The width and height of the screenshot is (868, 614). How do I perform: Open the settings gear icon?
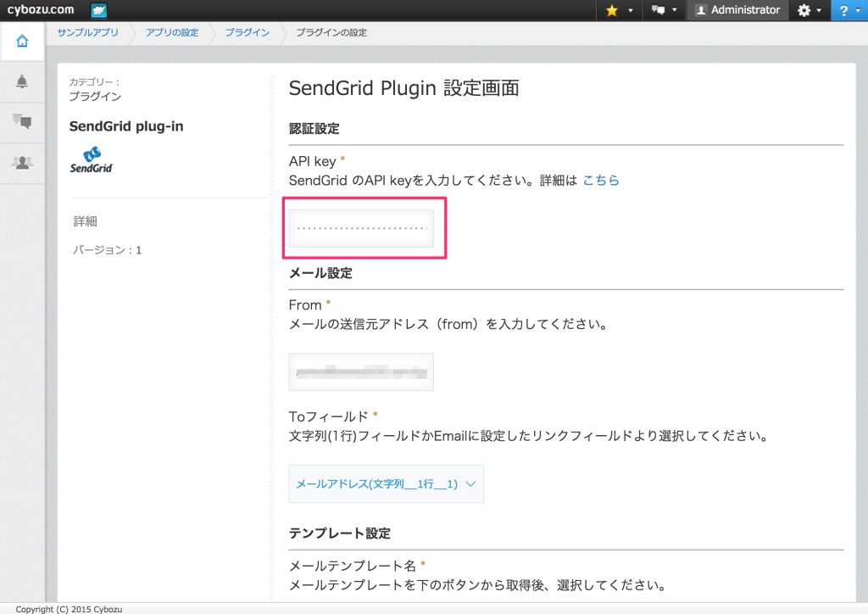[802, 11]
